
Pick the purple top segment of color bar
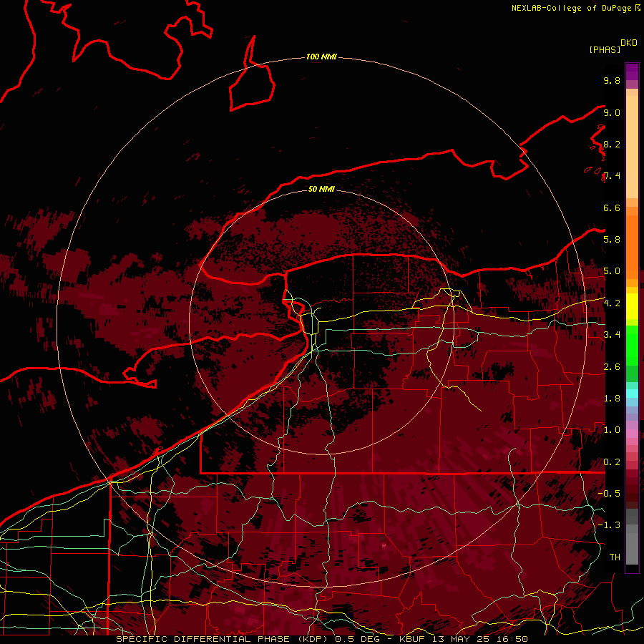click(632, 72)
